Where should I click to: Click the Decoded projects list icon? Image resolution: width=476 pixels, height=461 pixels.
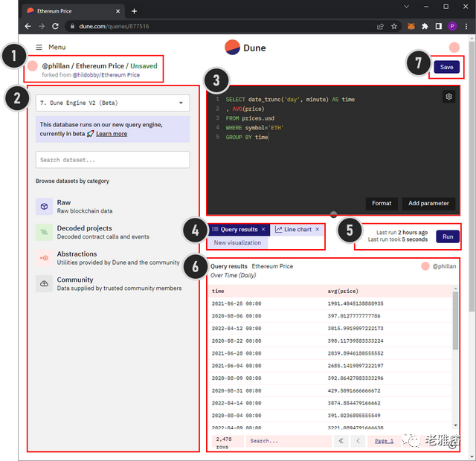[x=45, y=232]
